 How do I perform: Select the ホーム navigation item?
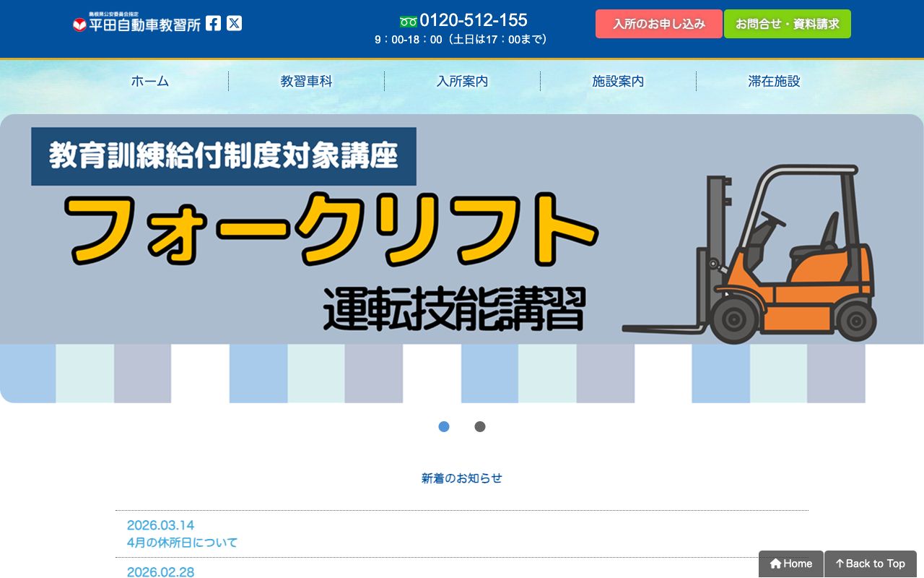coord(149,82)
